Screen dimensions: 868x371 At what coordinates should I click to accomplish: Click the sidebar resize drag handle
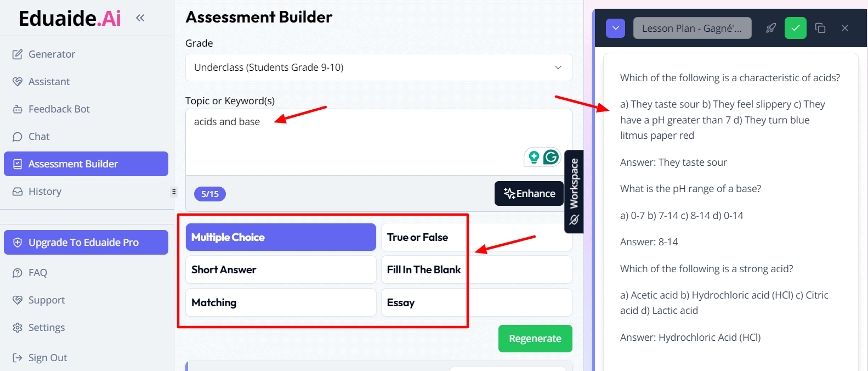click(x=174, y=192)
